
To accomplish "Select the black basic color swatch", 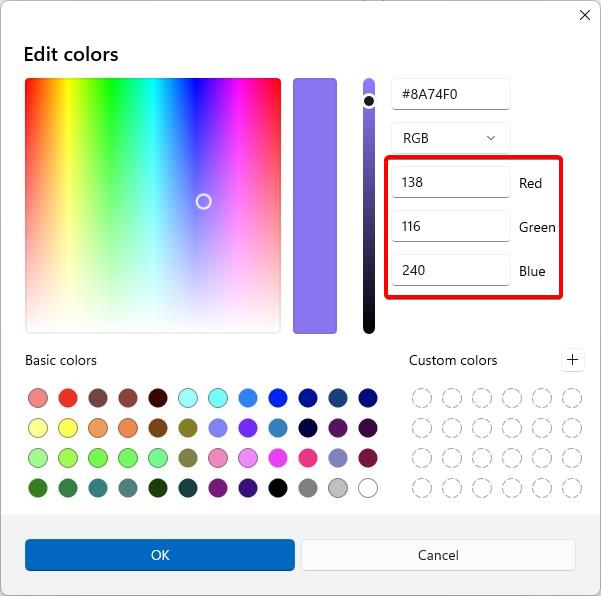I will click(x=278, y=488).
